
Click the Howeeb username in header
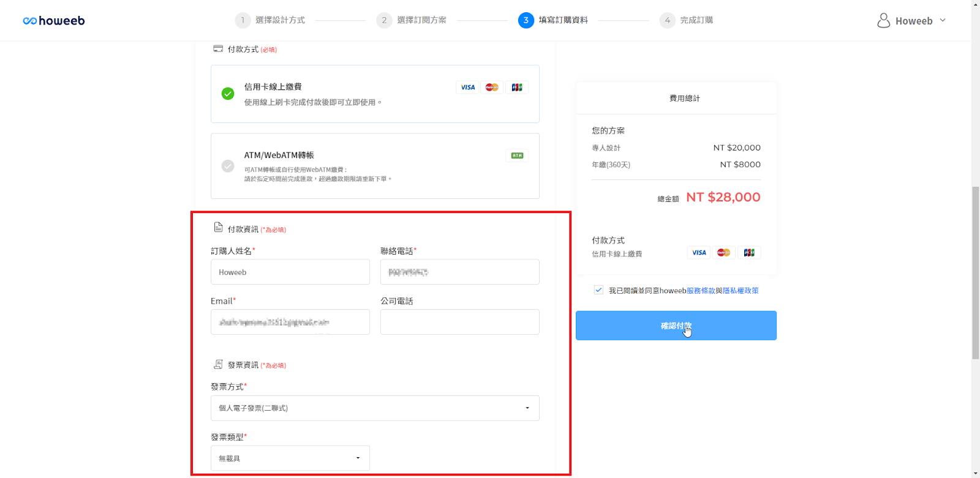(914, 21)
